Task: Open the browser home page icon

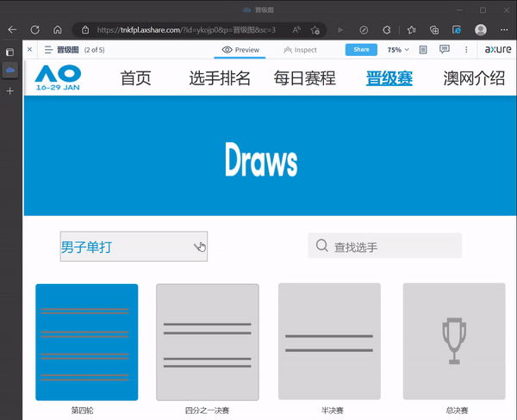Action: [58, 29]
